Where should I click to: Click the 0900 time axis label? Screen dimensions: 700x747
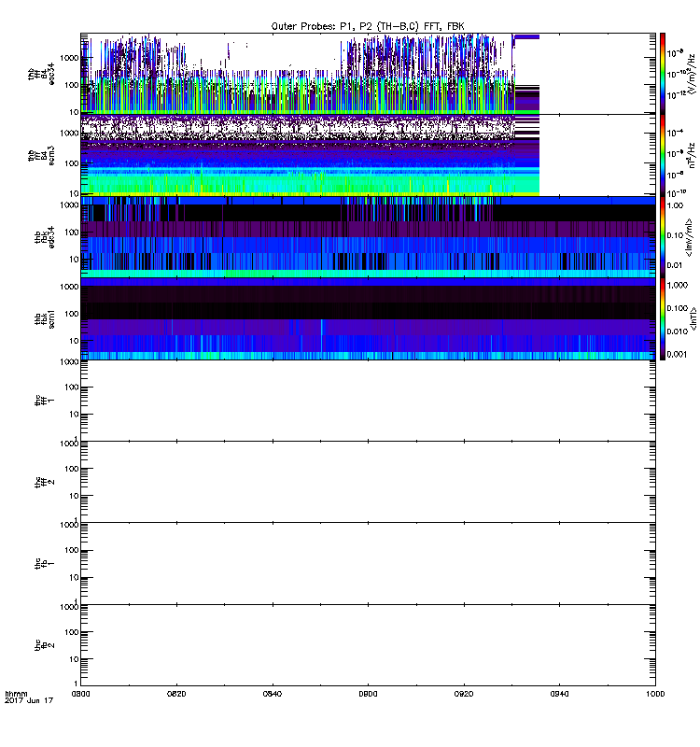click(368, 694)
